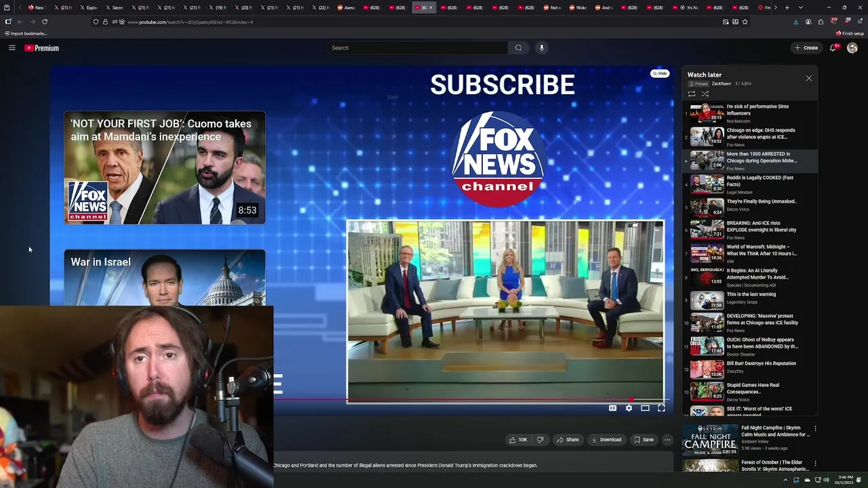Close the Watch later playlist panel
The height and width of the screenshot is (488, 868).
(x=808, y=79)
